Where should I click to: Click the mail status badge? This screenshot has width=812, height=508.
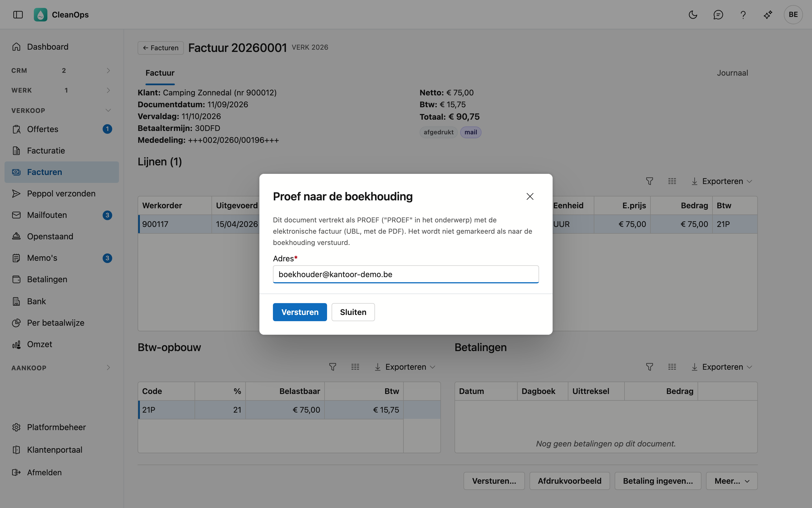click(x=470, y=132)
